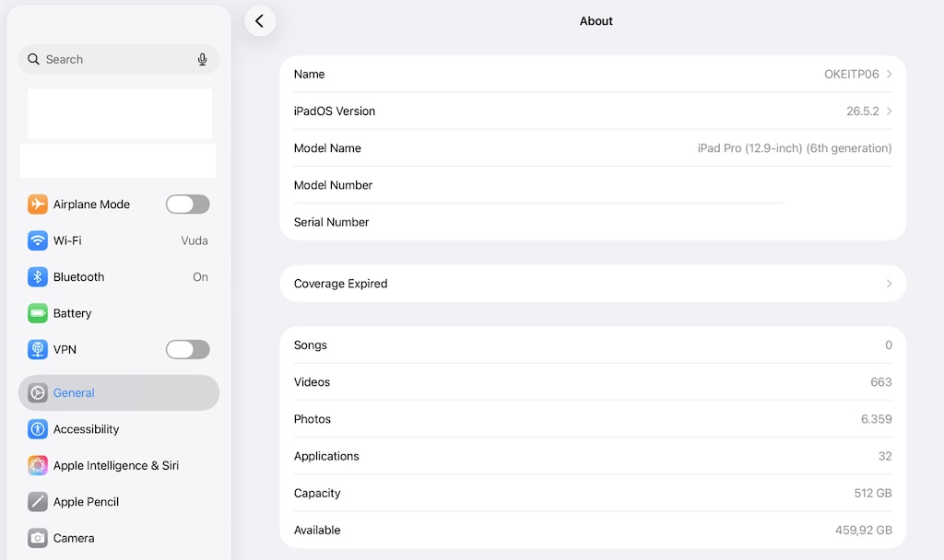Tap the Songs count 0
Viewport: 944px width, 560px height.
(889, 345)
